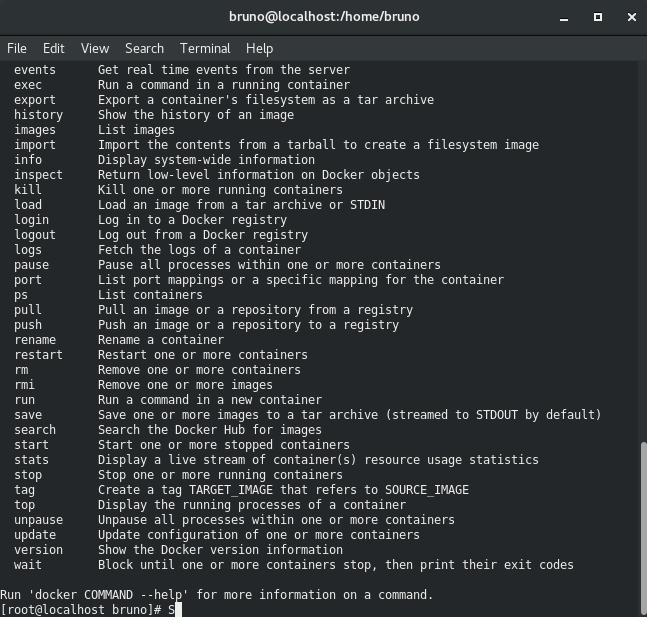Open the View menu
The image size is (647, 617).
point(95,48)
